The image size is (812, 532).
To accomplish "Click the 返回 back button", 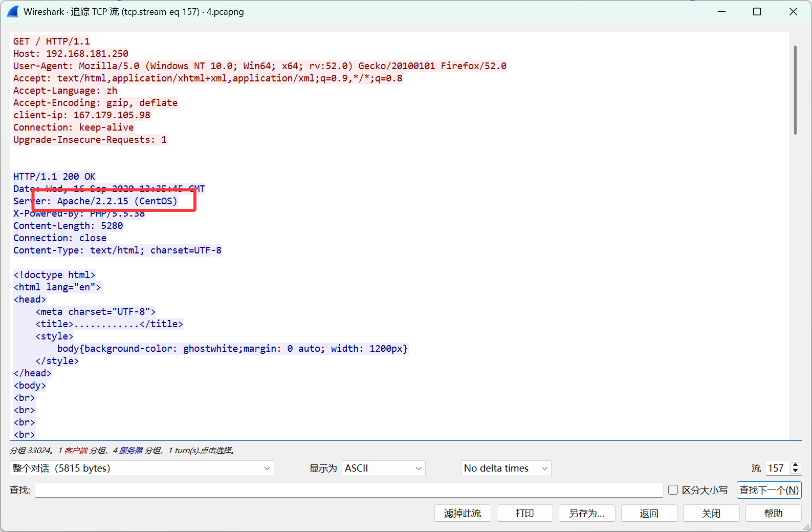I will point(649,513).
